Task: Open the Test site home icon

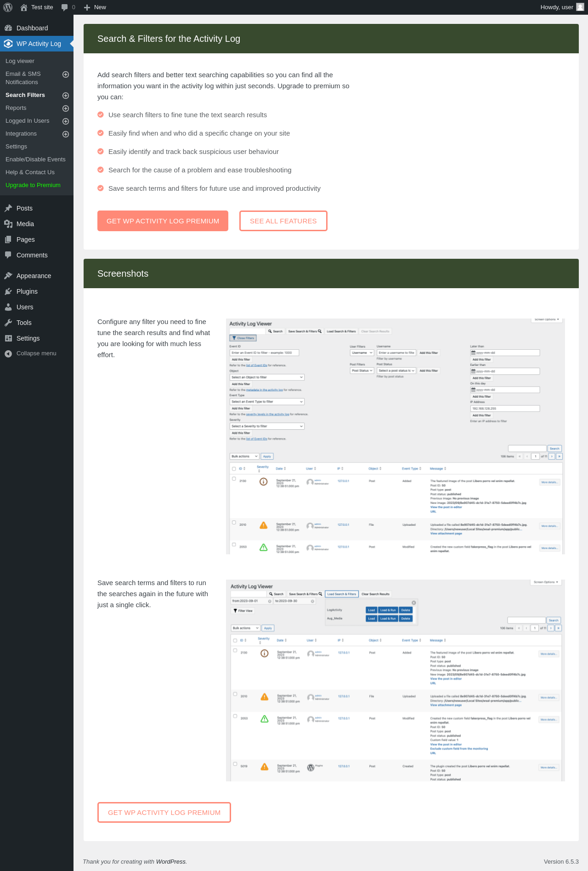Action: [x=24, y=7]
